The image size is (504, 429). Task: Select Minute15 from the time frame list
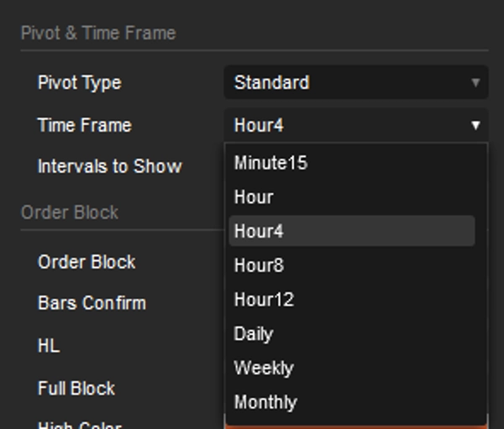[x=270, y=163]
